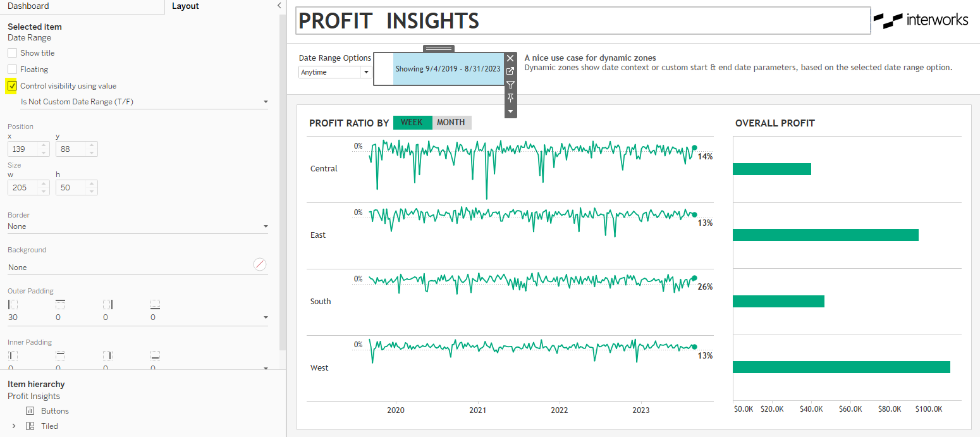
Task: Select the Layout tab
Action: 185,6
